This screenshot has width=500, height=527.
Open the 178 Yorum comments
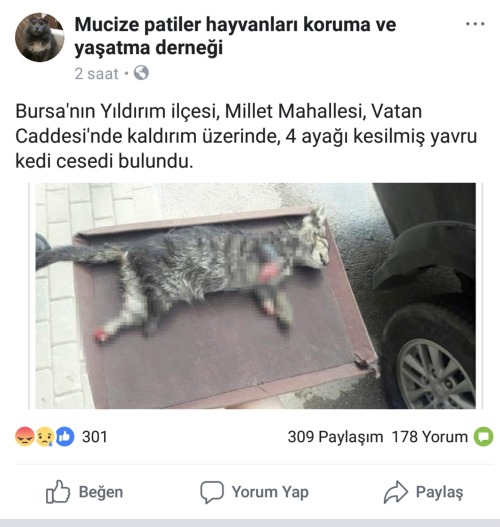pyautogui.click(x=430, y=437)
